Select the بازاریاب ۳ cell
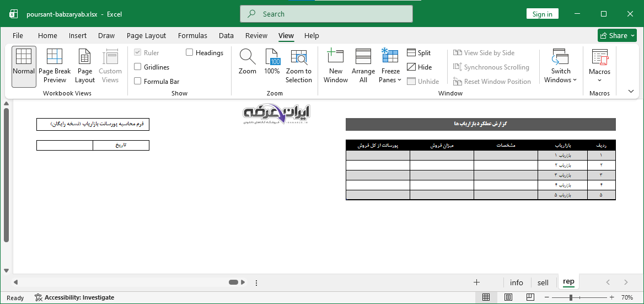This screenshot has width=644, height=304. (x=563, y=175)
